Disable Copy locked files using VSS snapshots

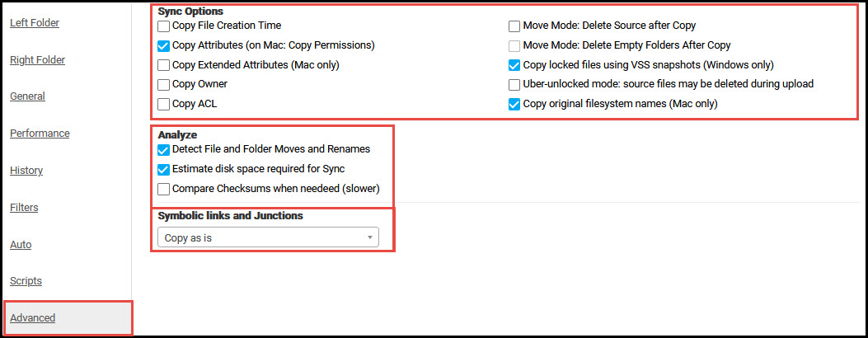pyautogui.click(x=514, y=65)
